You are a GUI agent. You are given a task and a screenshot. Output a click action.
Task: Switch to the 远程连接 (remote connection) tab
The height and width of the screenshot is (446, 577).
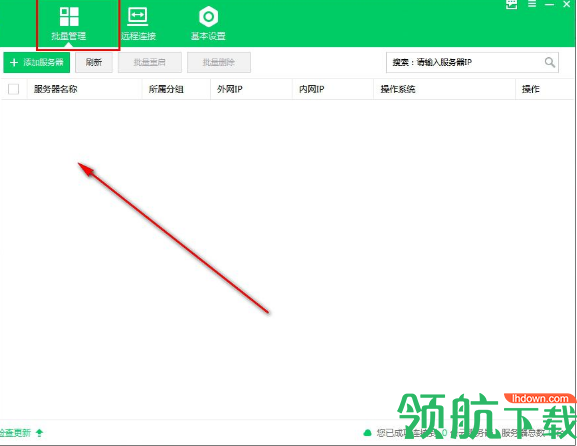(x=138, y=24)
